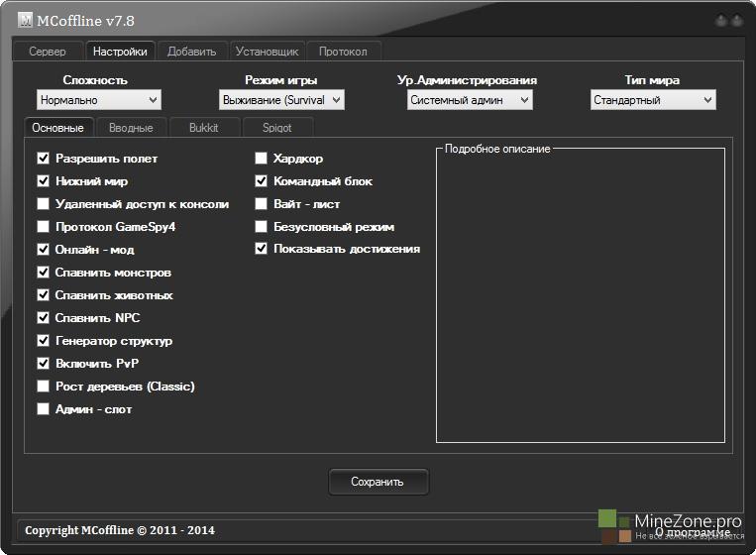Toggle the Вайт - лист checkbox
756x555 pixels.
(x=262, y=204)
